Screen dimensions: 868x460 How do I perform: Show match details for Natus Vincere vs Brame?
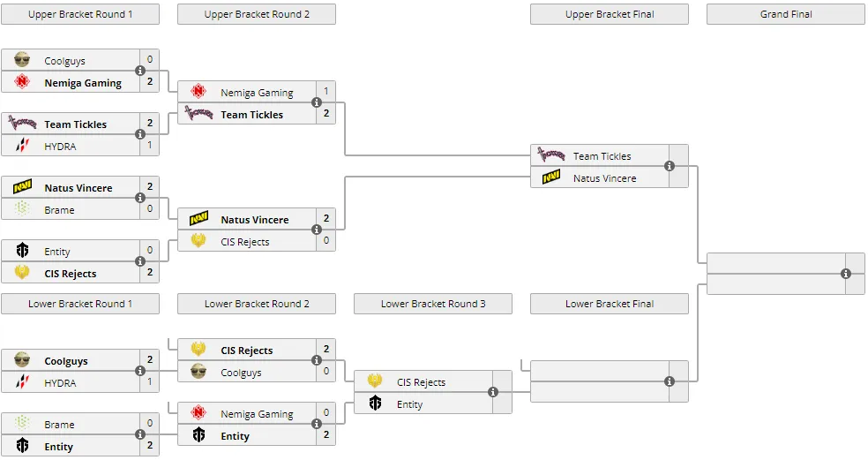(x=140, y=199)
